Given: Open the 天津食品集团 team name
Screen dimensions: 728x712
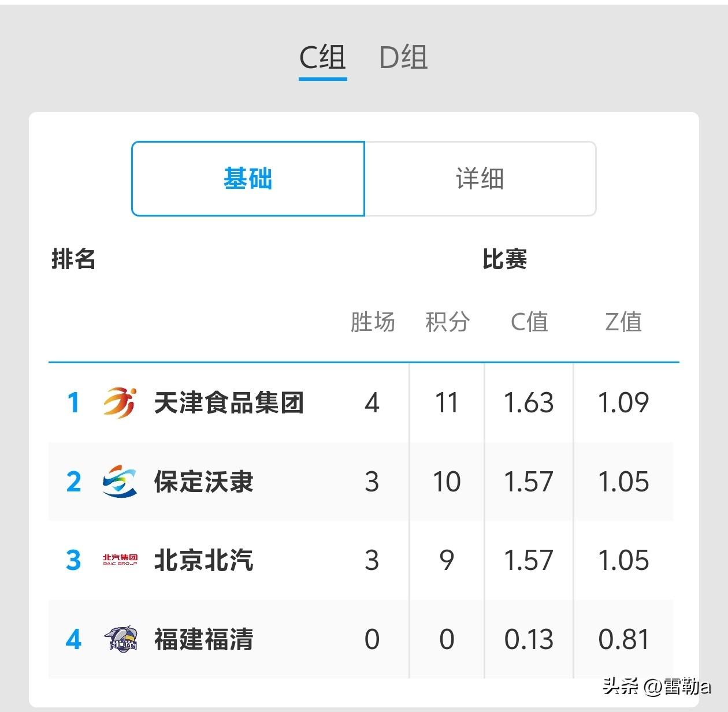Looking at the screenshot, I should pos(229,402).
